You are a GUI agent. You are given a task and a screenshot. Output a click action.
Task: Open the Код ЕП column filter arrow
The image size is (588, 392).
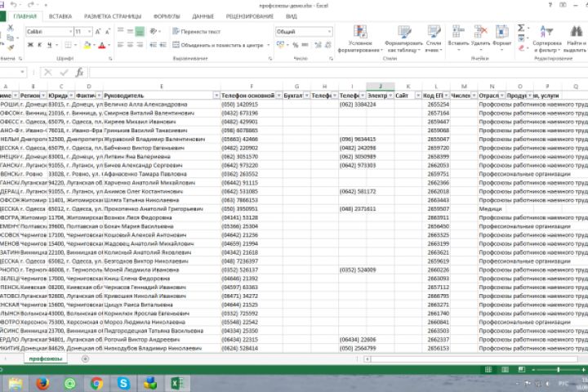pos(446,96)
